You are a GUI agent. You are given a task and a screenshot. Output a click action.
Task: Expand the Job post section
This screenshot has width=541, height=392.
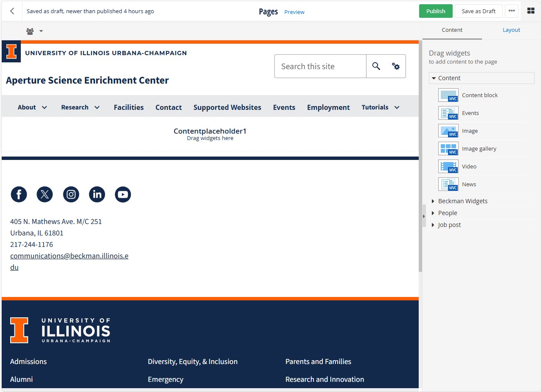449,225
